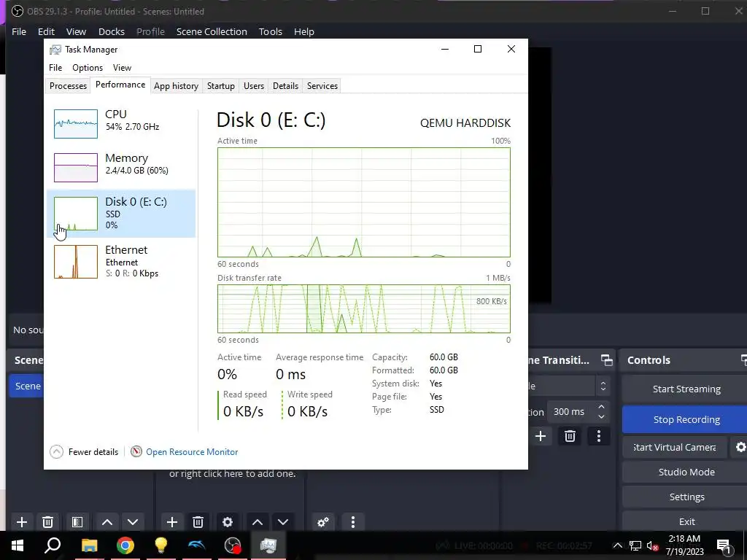This screenshot has width=747, height=560.
Task: Switch to Startup tab
Action: pos(220,86)
